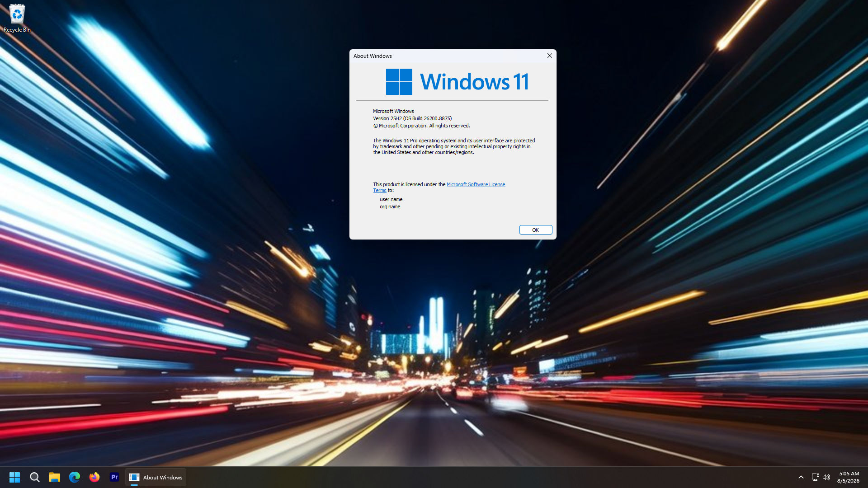Click the 'org name' licensee text
Viewport: 868px width, 488px height.
(390, 206)
